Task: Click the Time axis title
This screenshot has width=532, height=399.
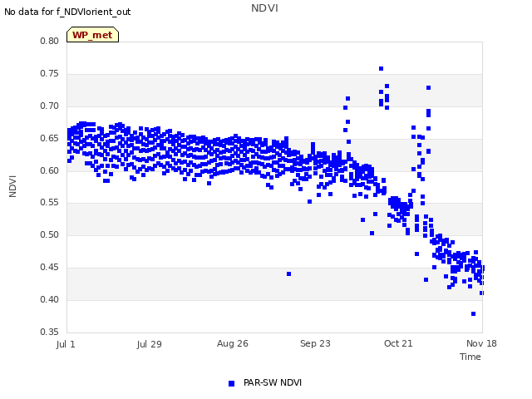Action: [470, 357]
